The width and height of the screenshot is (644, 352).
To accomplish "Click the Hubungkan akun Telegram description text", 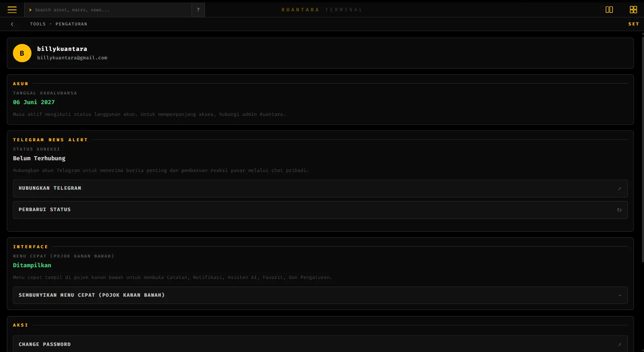I will [161, 171].
